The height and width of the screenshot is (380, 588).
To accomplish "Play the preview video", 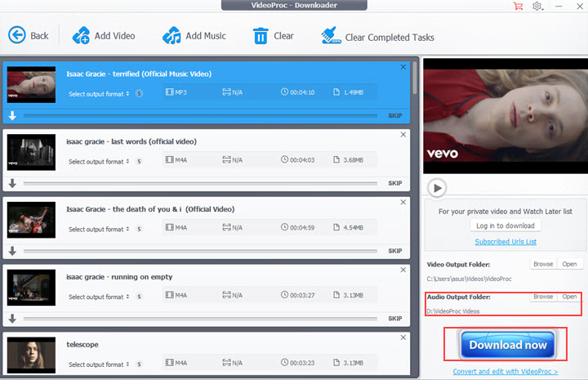I will (437, 188).
